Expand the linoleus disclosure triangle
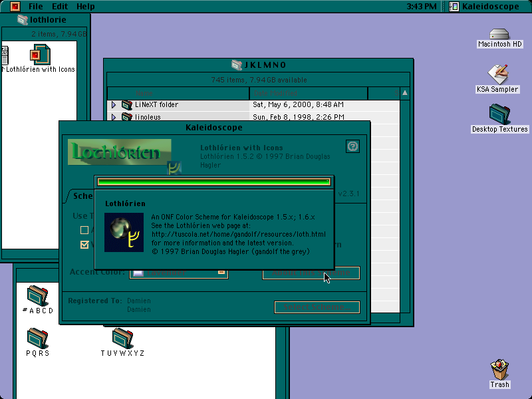 pyautogui.click(x=114, y=117)
